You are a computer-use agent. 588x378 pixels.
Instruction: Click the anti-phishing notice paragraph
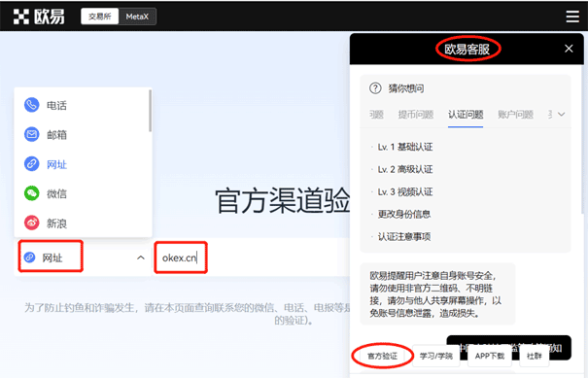pyautogui.click(x=188, y=314)
